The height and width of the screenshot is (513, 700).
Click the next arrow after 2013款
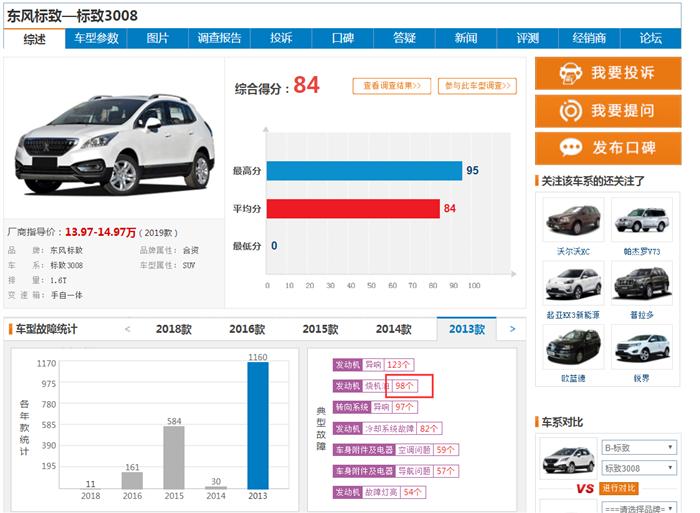[512, 329]
